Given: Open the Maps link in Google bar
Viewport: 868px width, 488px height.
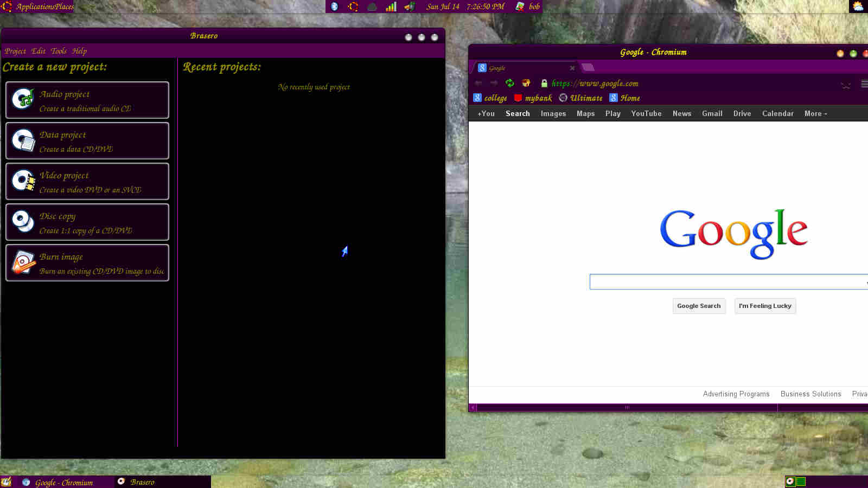Looking at the screenshot, I should pyautogui.click(x=585, y=113).
